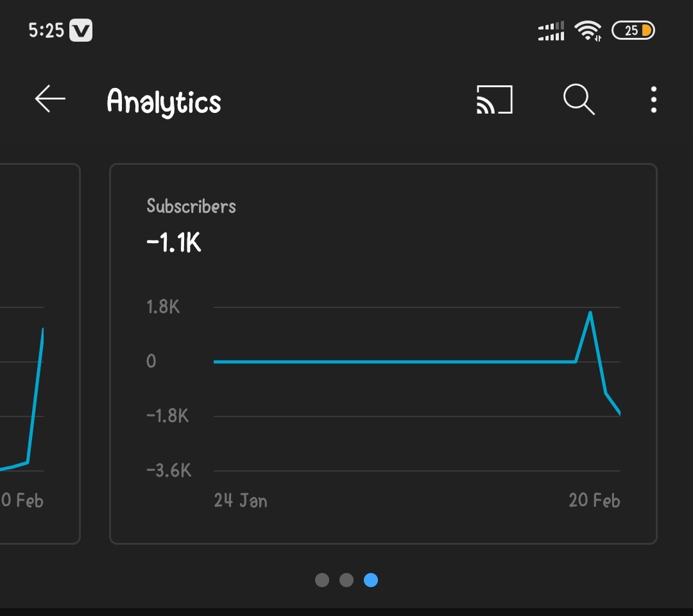Tap the 20 Feb date label

pos(594,501)
